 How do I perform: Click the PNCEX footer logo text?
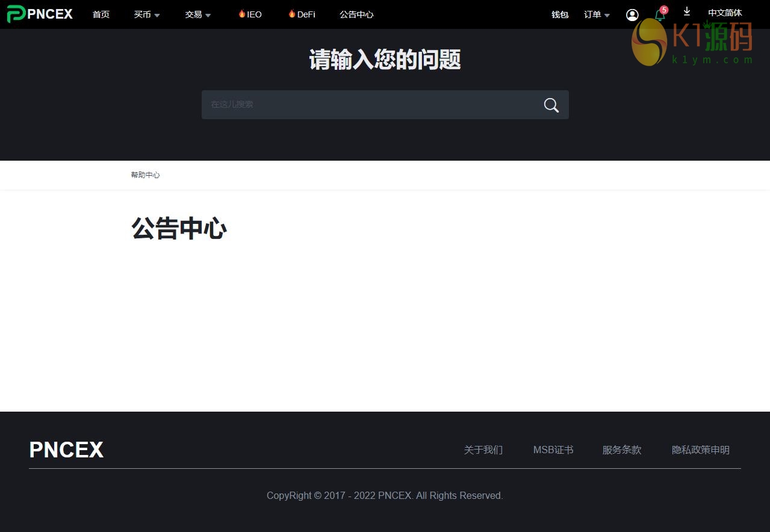tap(66, 450)
